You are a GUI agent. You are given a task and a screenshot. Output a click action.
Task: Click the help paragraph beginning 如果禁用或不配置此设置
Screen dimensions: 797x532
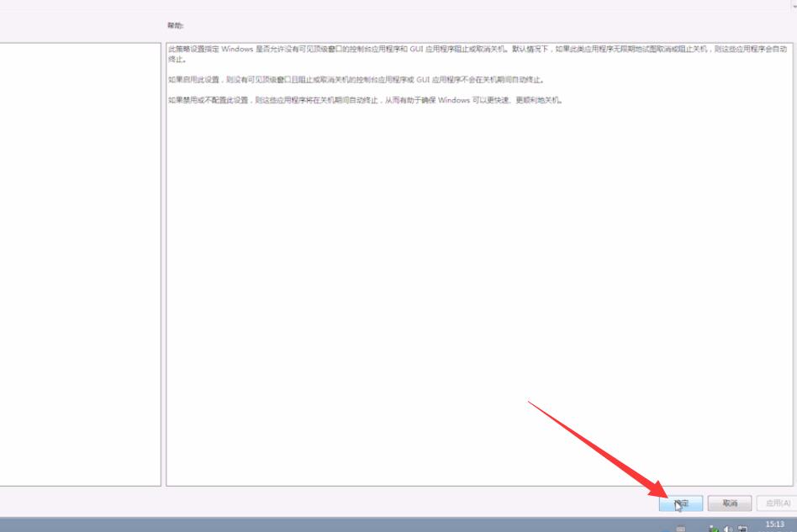(x=365, y=100)
